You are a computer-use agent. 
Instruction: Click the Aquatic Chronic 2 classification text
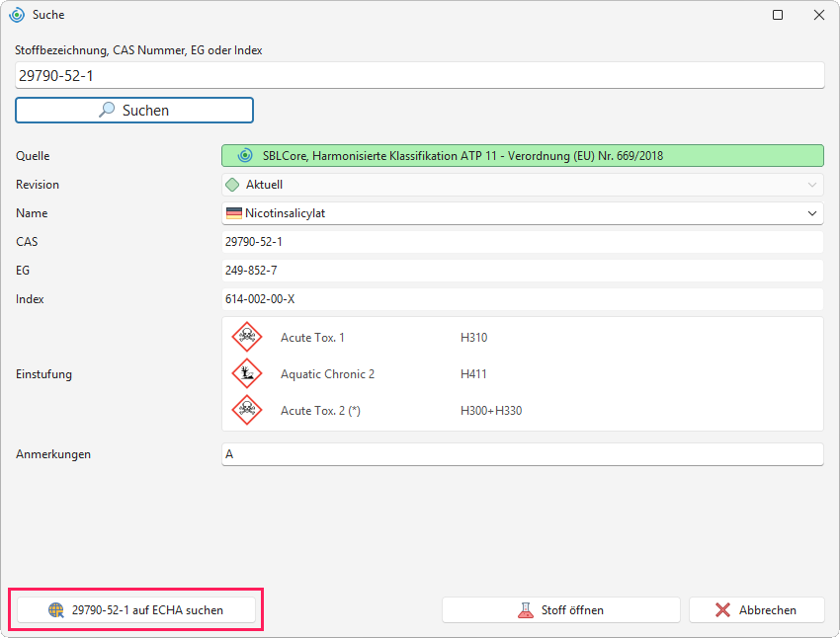click(328, 374)
